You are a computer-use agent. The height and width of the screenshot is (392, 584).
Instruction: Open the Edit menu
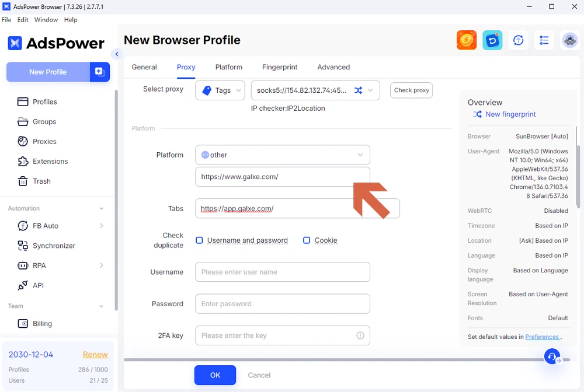coord(23,20)
